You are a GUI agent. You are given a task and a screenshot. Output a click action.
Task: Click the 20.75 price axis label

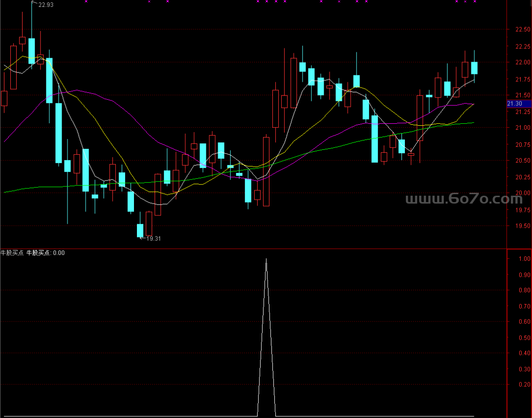coord(523,144)
